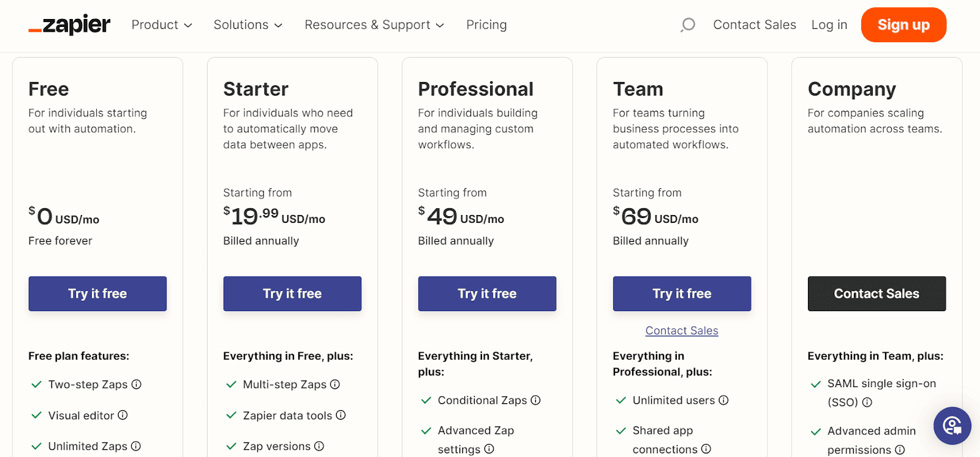Open the chat support bubble icon
Image resolution: width=980 pixels, height=457 pixels.
click(952, 426)
